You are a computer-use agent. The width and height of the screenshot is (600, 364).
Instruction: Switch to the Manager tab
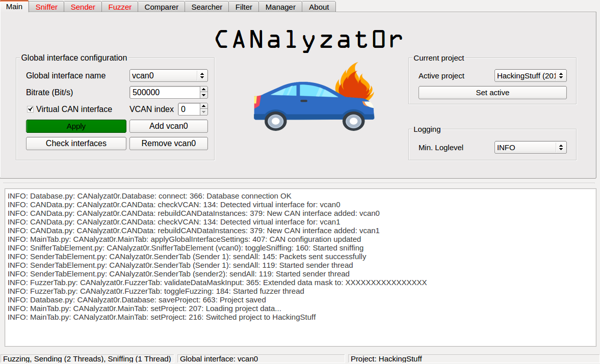[x=280, y=7]
